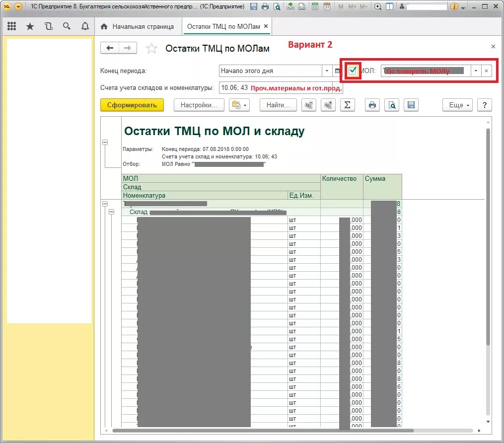Click the user name field in title bar
504x443 pixels.
[x=427, y=6]
